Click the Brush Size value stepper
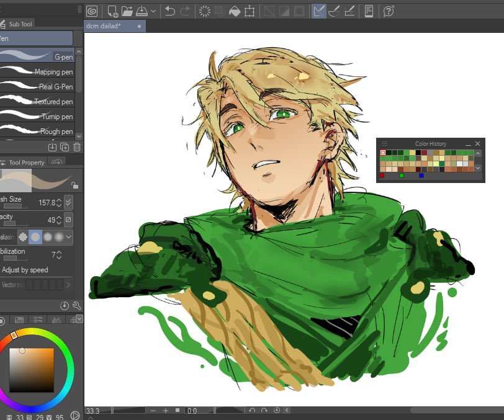This screenshot has height=420, width=504. 59,202
